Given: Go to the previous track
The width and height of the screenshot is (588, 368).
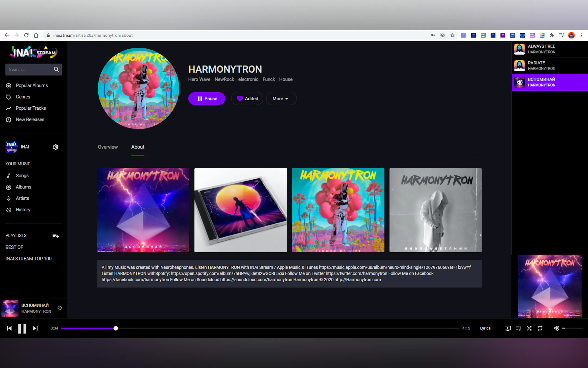Looking at the screenshot, I should tap(9, 328).
